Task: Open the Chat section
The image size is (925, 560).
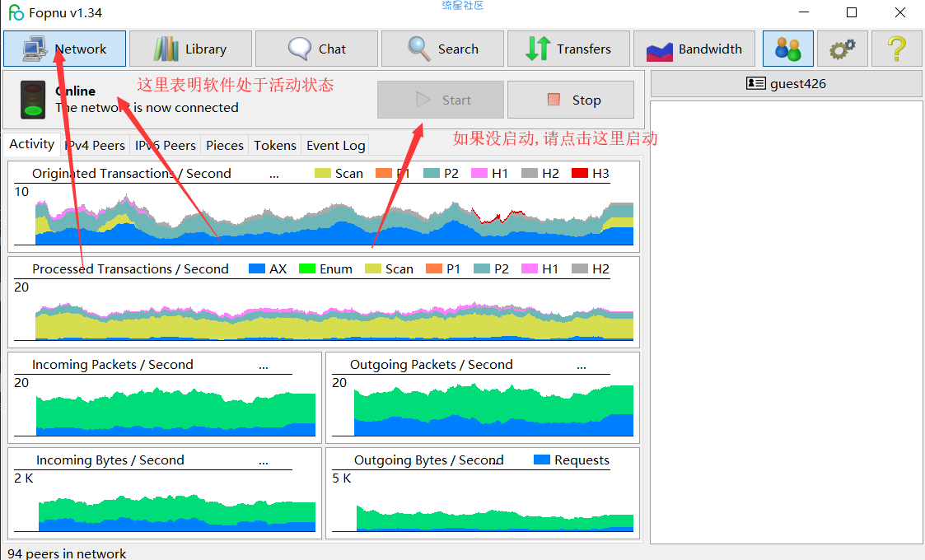Action: 316,49
